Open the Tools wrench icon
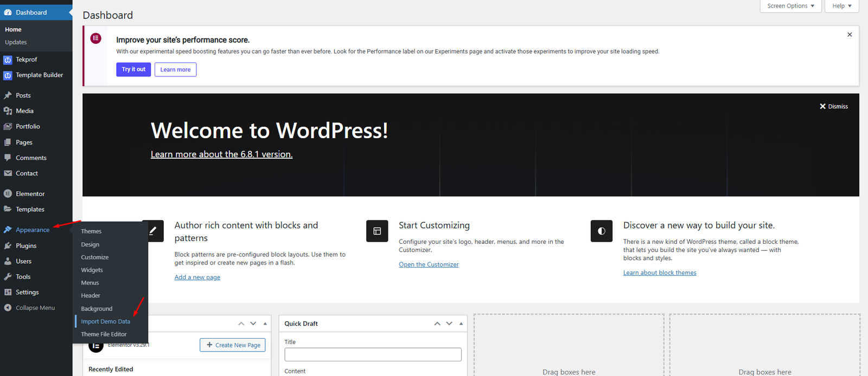 8,277
